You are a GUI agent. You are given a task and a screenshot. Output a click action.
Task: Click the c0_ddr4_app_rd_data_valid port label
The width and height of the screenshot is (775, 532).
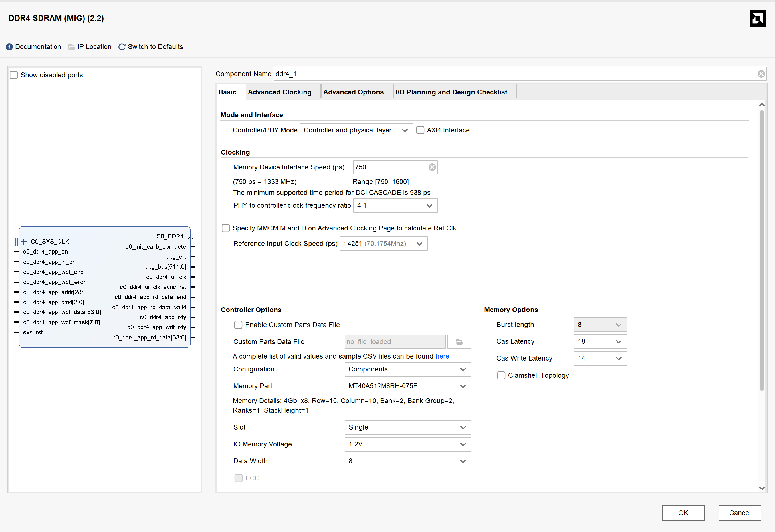[150, 307]
